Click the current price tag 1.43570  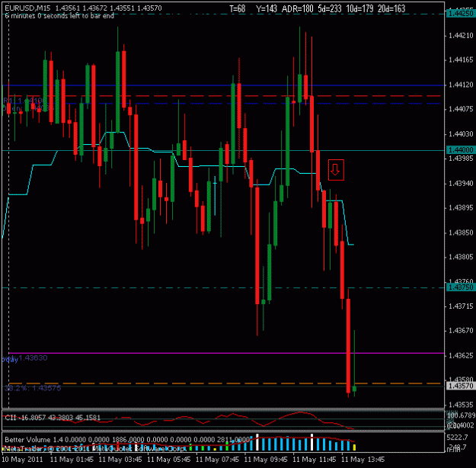point(461,386)
